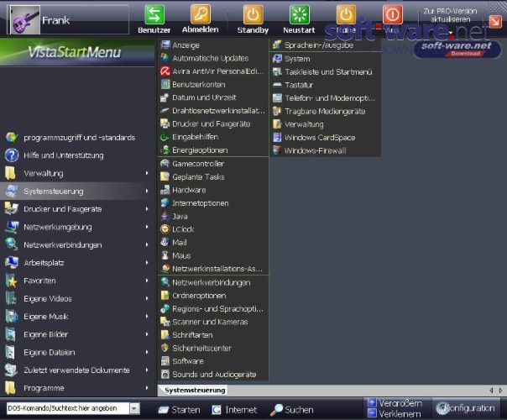This screenshot has width=507, height=420.
Task: Click the Tastatur keyboard icon
Action: click(277, 85)
